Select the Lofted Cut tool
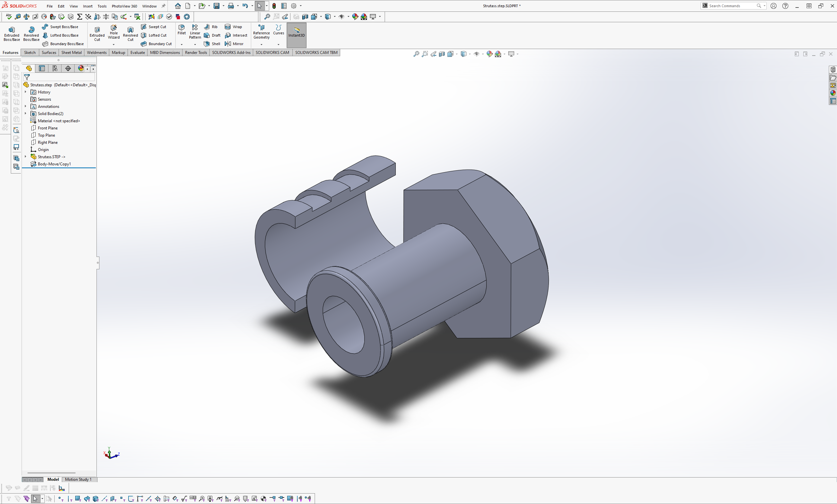837x504 pixels. (153, 35)
